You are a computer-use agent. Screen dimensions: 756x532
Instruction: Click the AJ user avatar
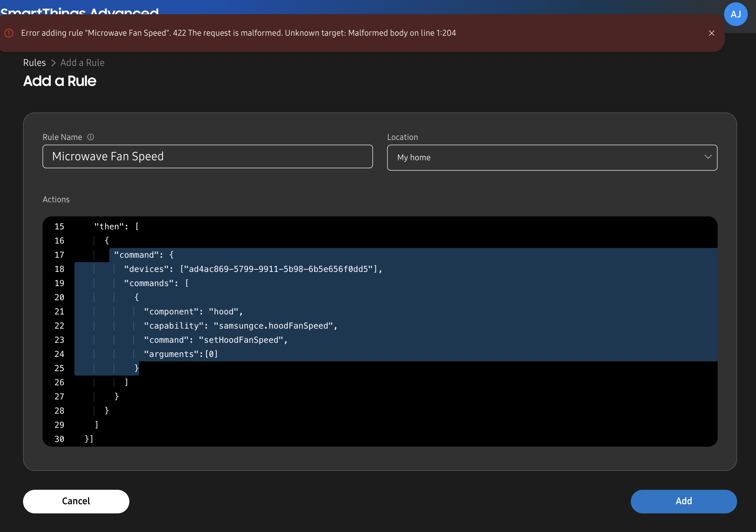coord(735,14)
